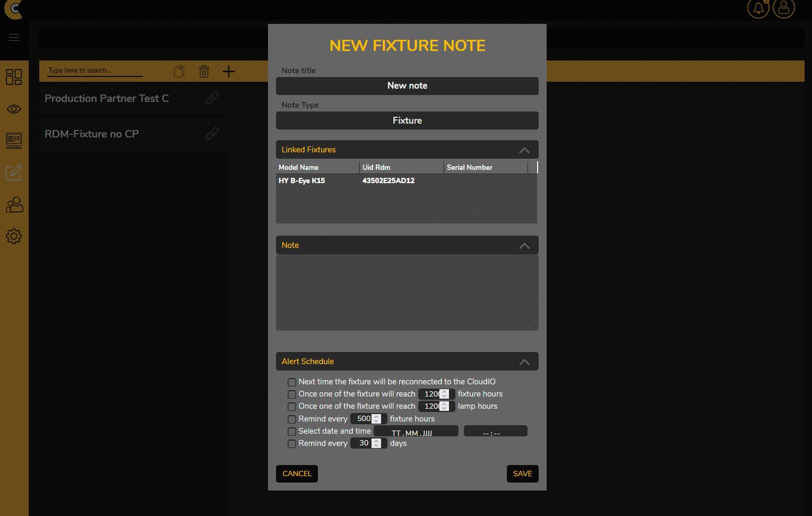The width and height of the screenshot is (812, 516).
Task: Open the user profile icon
Action: (x=783, y=8)
